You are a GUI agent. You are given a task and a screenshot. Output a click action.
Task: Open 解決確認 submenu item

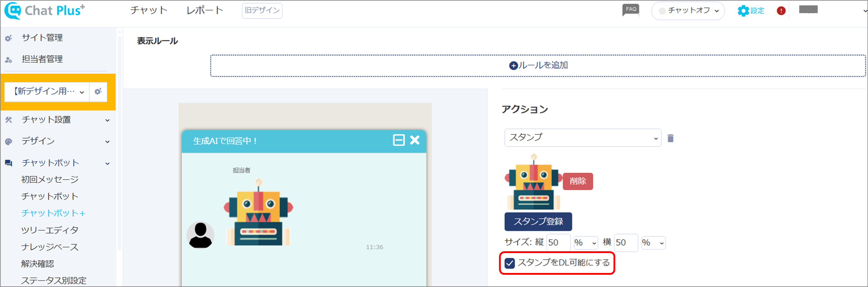[x=37, y=264]
